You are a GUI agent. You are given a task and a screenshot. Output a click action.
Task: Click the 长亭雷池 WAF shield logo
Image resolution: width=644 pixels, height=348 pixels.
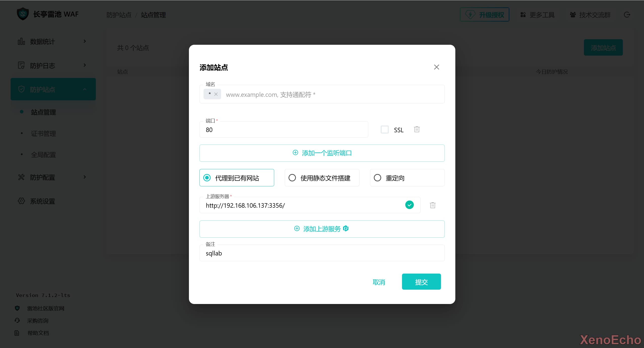pyautogui.click(x=23, y=14)
